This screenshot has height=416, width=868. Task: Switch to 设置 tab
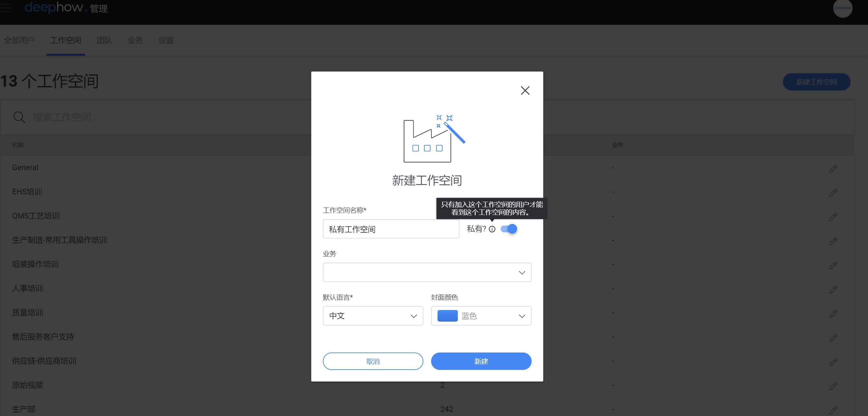pos(166,41)
